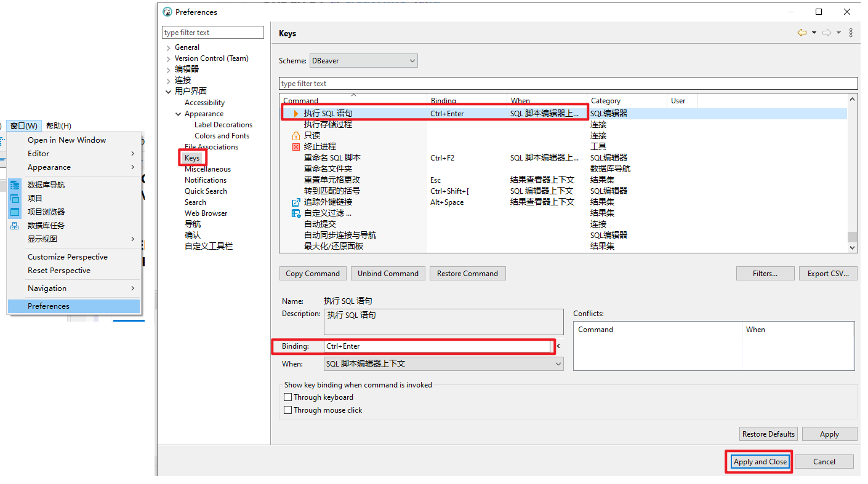Screen dimensions: 868x484
Task: Select 自定义工具栏 tree item
Action: point(209,247)
